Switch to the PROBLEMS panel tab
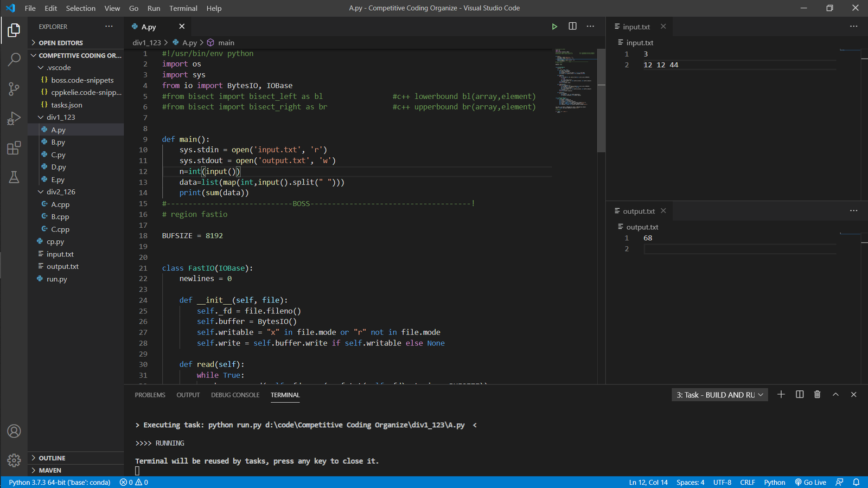868x488 pixels. click(150, 395)
